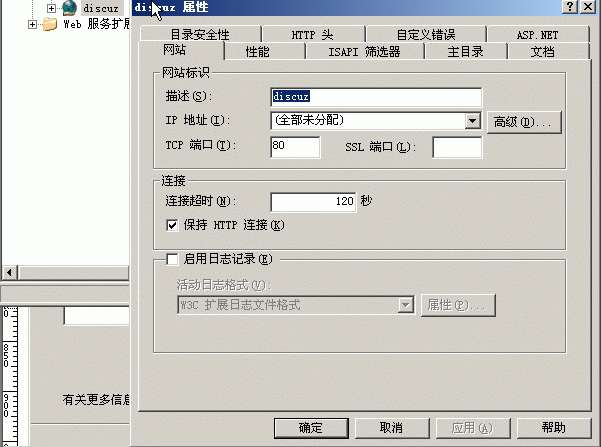Switch to the 主目录 tab
Image resolution: width=601 pixels, height=447 pixels.
(x=465, y=51)
